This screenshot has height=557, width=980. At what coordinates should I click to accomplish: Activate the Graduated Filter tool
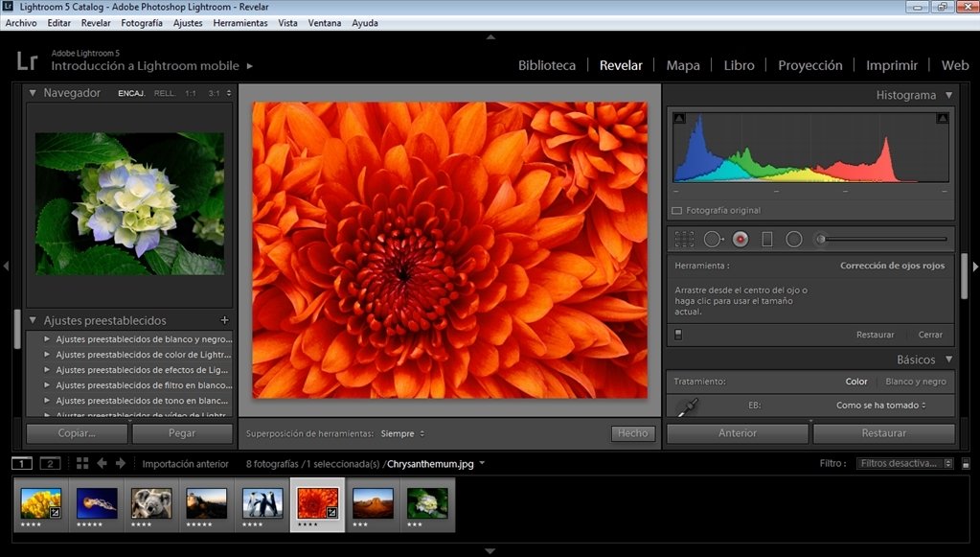[766, 238]
